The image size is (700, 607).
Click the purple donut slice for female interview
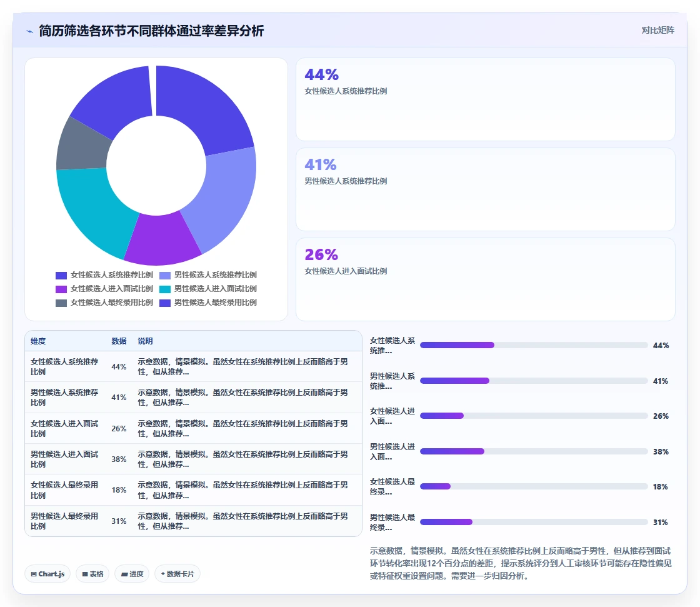click(162, 240)
